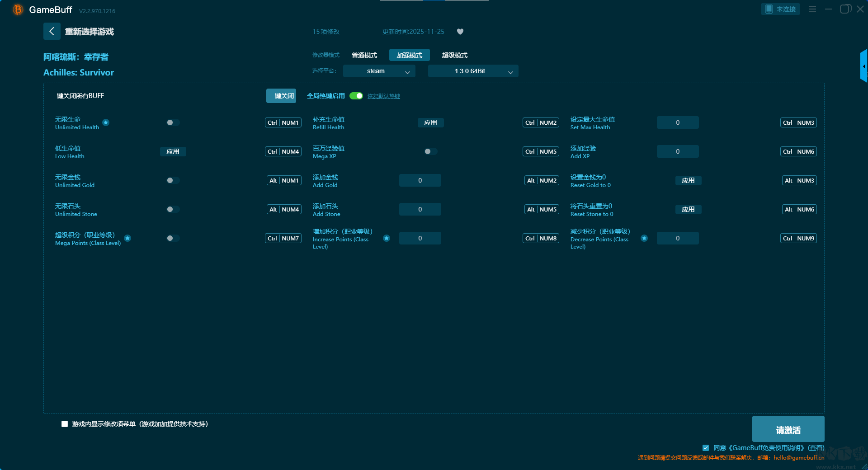Click the star icon beside Decrease Points
The height and width of the screenshot is (470, 868).
[644, 238]
